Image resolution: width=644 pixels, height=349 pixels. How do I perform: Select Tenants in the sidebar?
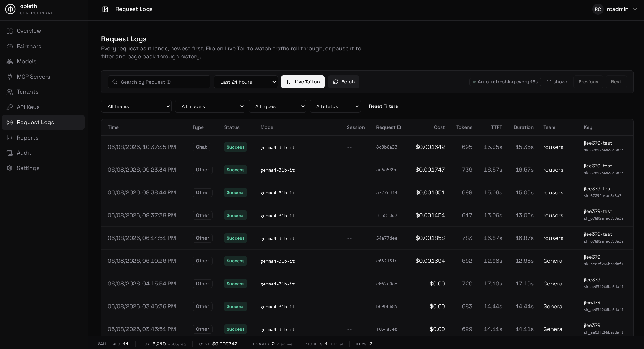[x=43, y=92]
